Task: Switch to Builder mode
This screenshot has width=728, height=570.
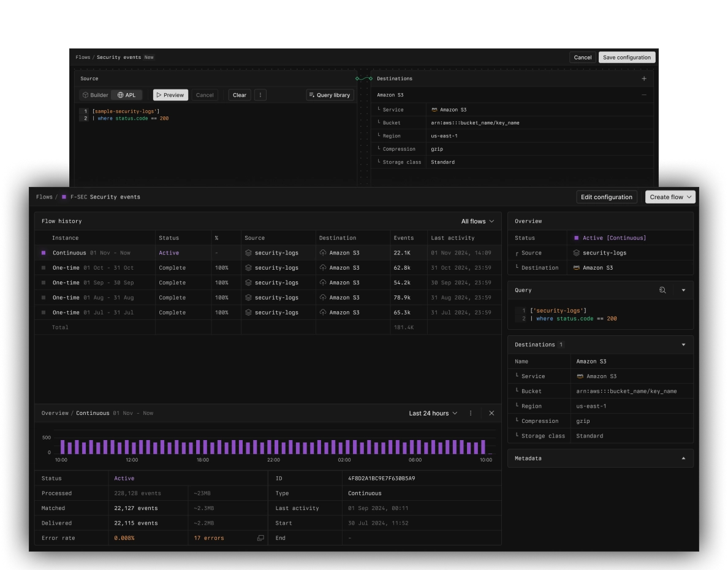Action: tap(95, 95)
